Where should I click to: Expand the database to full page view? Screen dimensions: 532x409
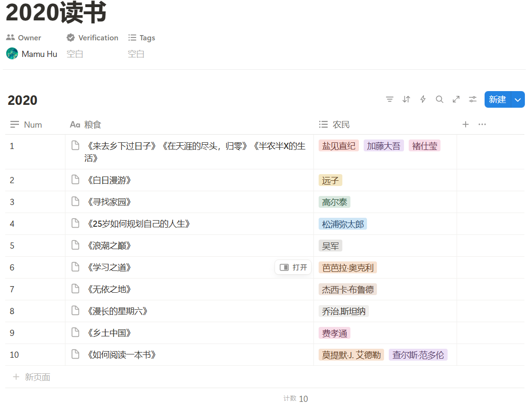coord(456,99)
